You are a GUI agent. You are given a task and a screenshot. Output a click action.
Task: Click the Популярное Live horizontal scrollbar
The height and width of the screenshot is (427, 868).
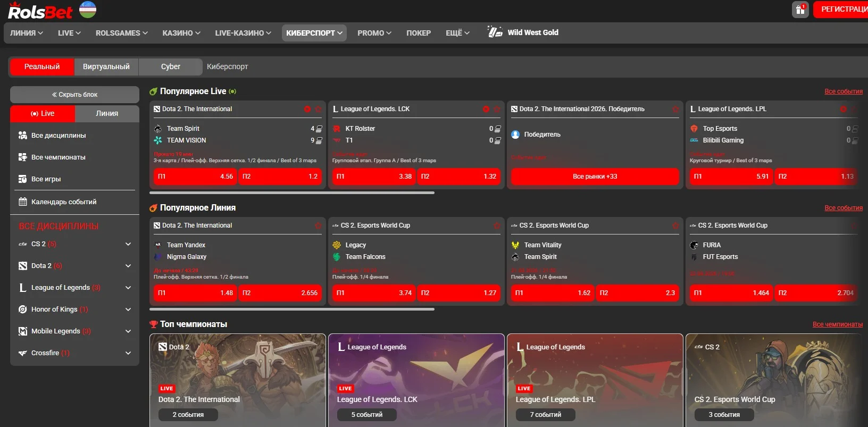pyautogui.click(x=292, y=192)
